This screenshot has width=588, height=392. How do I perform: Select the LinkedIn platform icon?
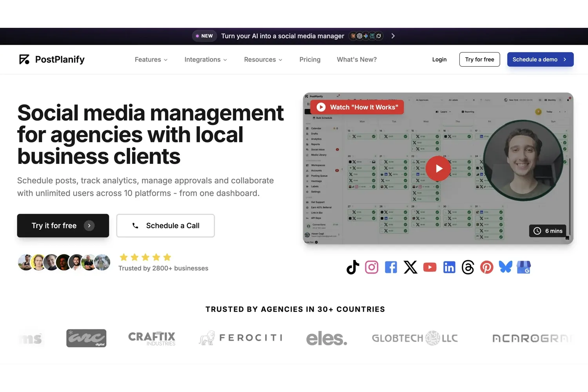tap(449, 267)
